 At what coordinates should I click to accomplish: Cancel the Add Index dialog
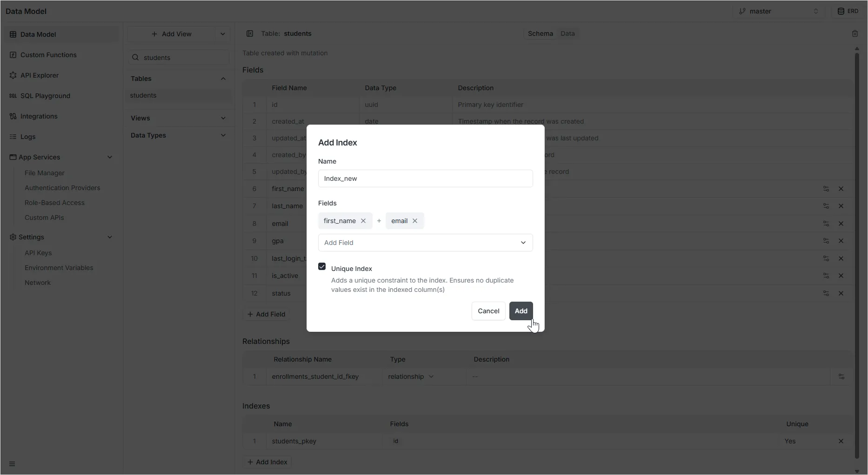(488, 311)
